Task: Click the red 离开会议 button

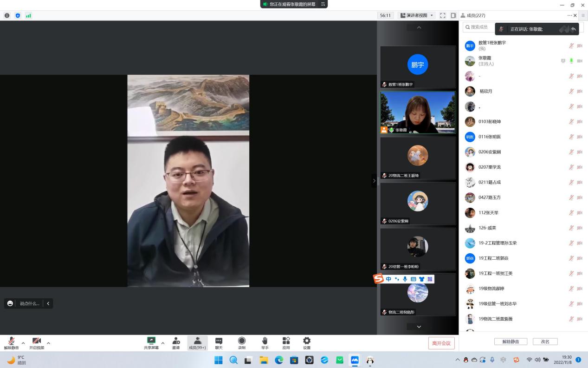Action: pyautogui.click(x=441, y=343)
